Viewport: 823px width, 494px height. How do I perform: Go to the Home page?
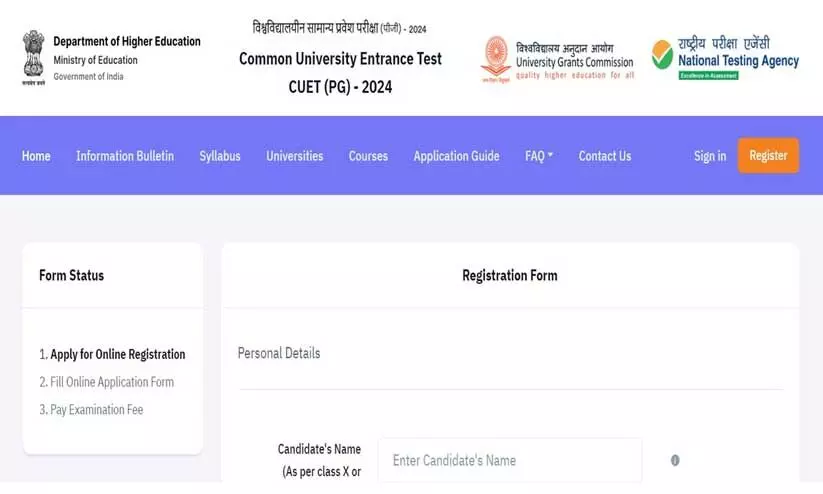click(36, 156)
